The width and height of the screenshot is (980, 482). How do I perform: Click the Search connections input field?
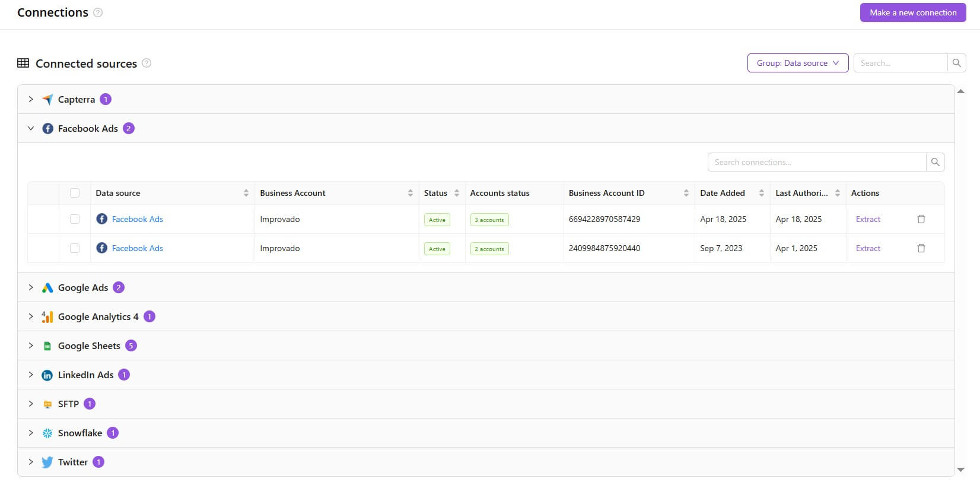pyautogui.click(x=816, y=162)
